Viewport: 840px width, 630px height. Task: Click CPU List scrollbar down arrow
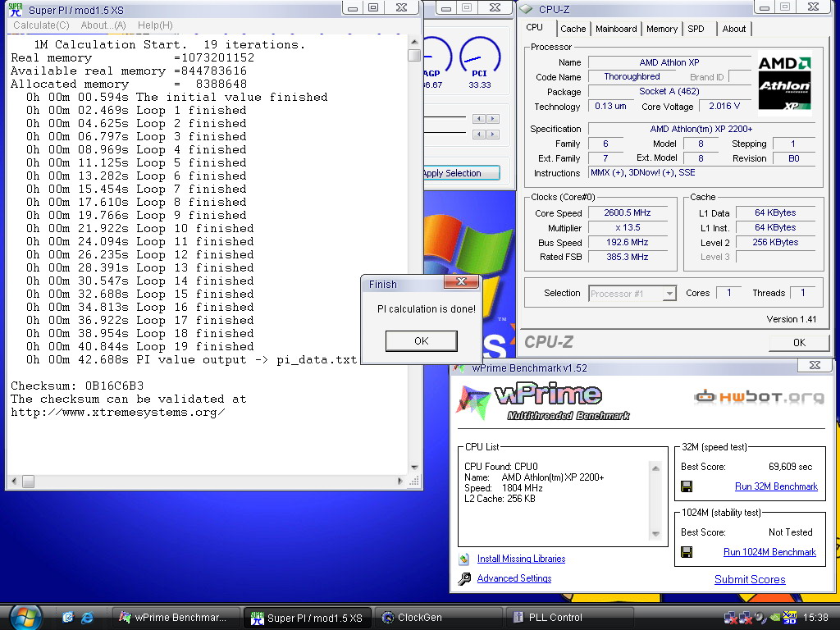655,534
